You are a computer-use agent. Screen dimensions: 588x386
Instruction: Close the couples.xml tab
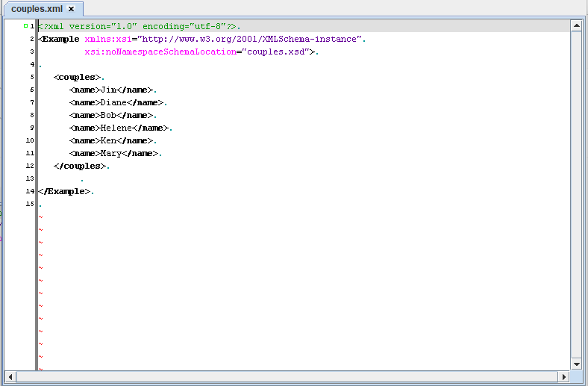point(71,9)
